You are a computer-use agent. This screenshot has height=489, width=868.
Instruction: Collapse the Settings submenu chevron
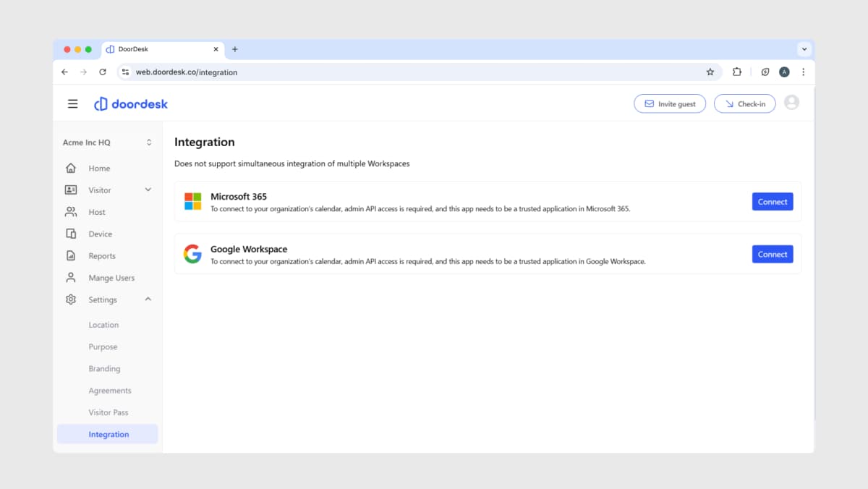pyautogui.click(x=148, y=299)
